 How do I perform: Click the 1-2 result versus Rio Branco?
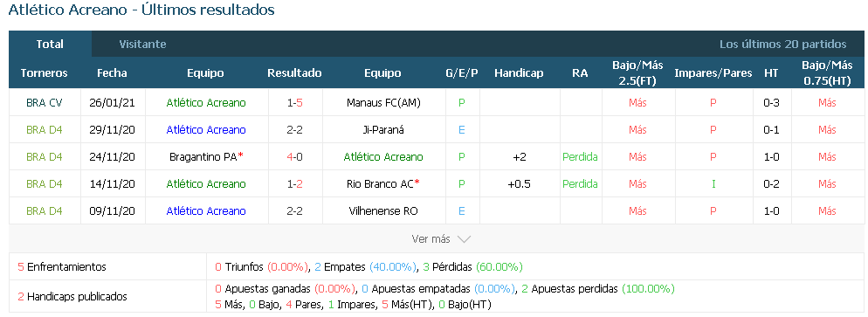[x=295, y=184]
